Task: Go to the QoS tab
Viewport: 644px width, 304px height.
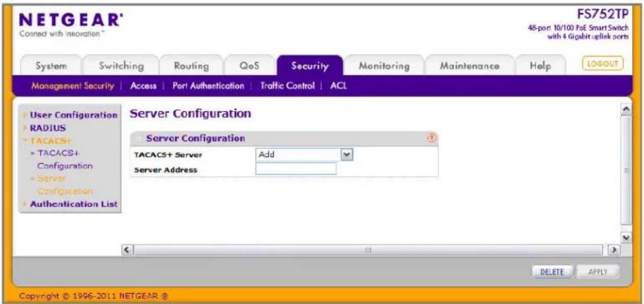Action: 250,66
